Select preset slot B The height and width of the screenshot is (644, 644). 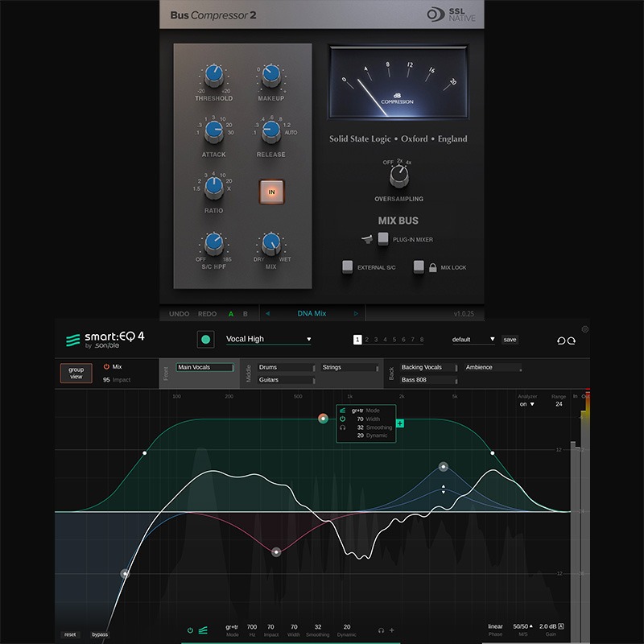246,314
